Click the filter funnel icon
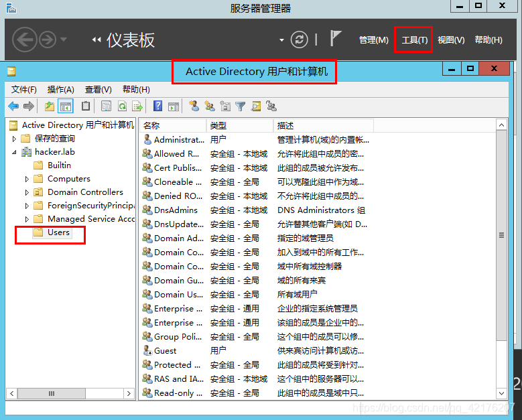The width and height of the screenshot is (522, 420). (x=240, y=107)
